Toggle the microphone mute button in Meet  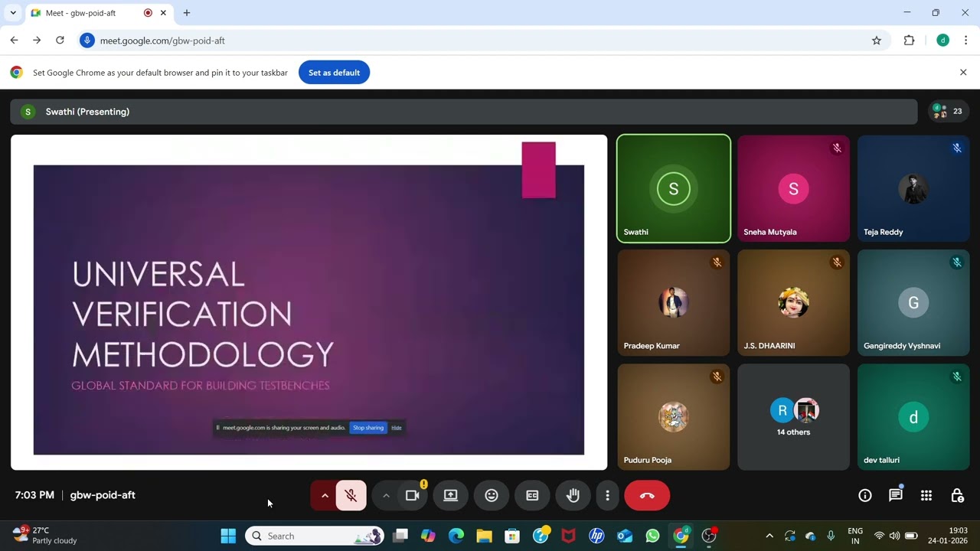(351, 496)
